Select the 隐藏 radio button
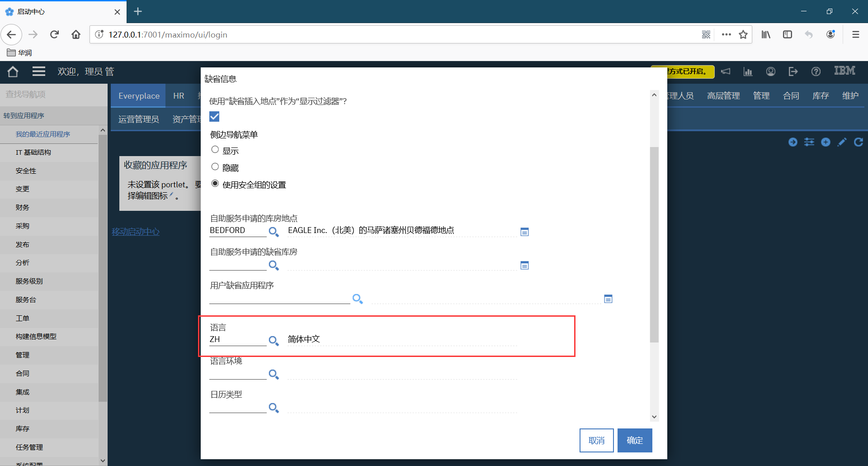The height and width of the screenshot is (466, 868). click(x=215, y=166)
